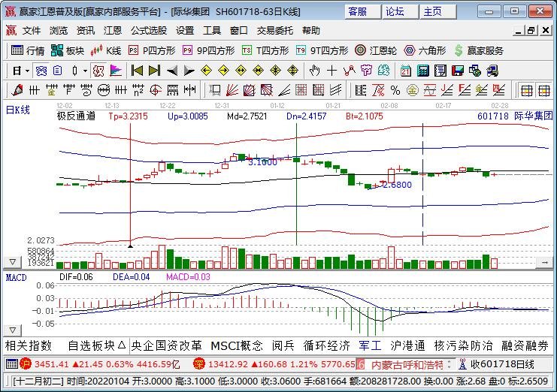557x392 pixels.
Task: Collapse the MACD panel triangle button
Action: pos(13,330)
